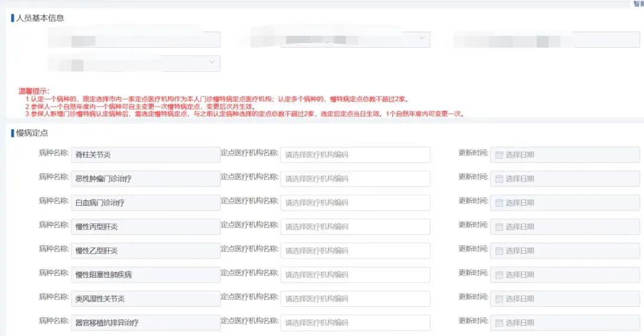Select medical institution for 脊柱关节炎

click(355, 155)
